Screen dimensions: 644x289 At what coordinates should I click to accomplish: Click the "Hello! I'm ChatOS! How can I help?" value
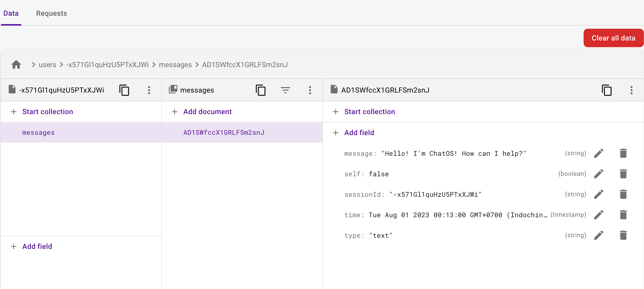point(454,153)
